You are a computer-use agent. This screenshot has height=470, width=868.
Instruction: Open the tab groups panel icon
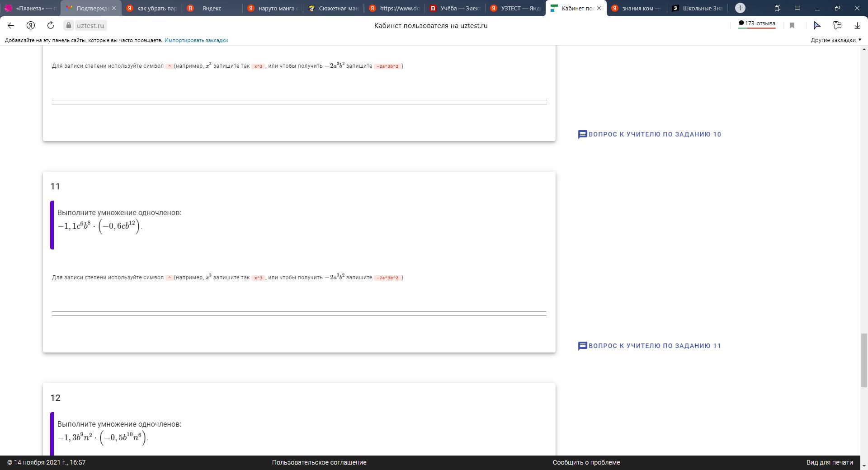(778, 8)
